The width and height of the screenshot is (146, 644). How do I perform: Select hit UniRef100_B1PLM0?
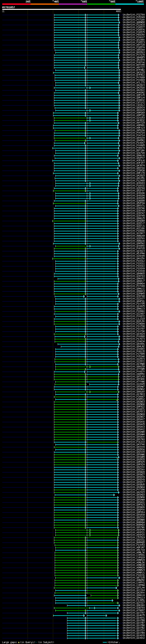coord(133,321)
